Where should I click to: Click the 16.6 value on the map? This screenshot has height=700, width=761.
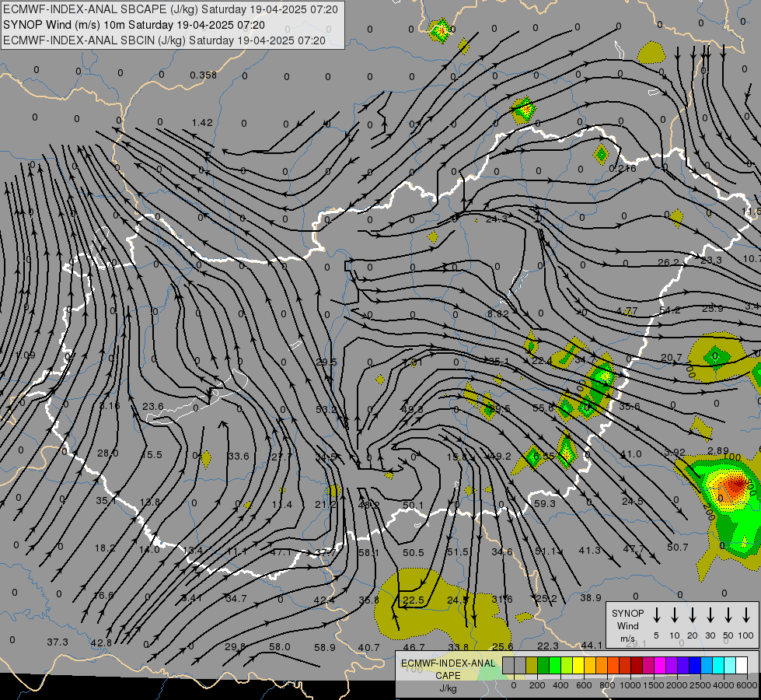pos(103,595)
